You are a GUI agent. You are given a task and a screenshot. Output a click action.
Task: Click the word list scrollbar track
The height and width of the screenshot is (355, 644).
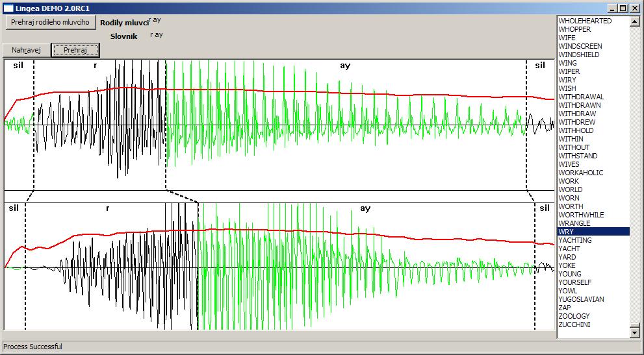click(x=635, y=176)
